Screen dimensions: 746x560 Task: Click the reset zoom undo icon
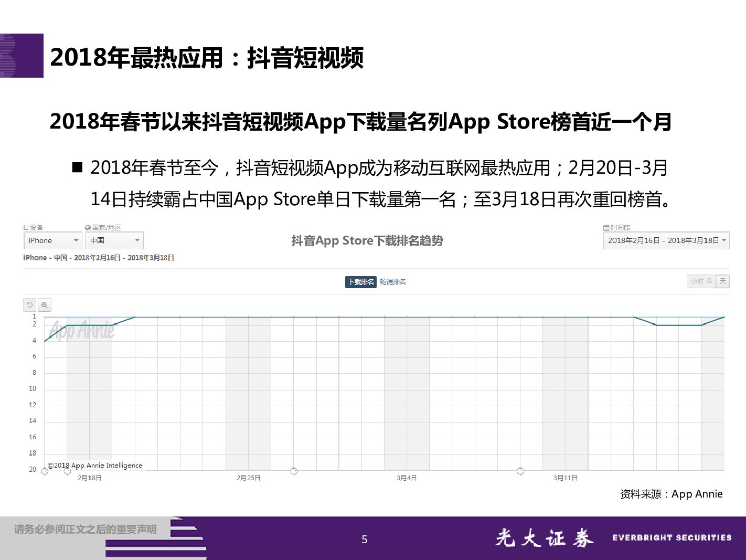coord(30,305)
